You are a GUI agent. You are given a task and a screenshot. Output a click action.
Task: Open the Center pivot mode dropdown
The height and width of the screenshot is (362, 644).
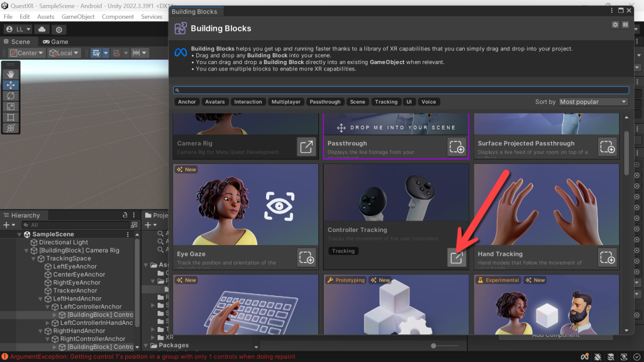(26, 53)
